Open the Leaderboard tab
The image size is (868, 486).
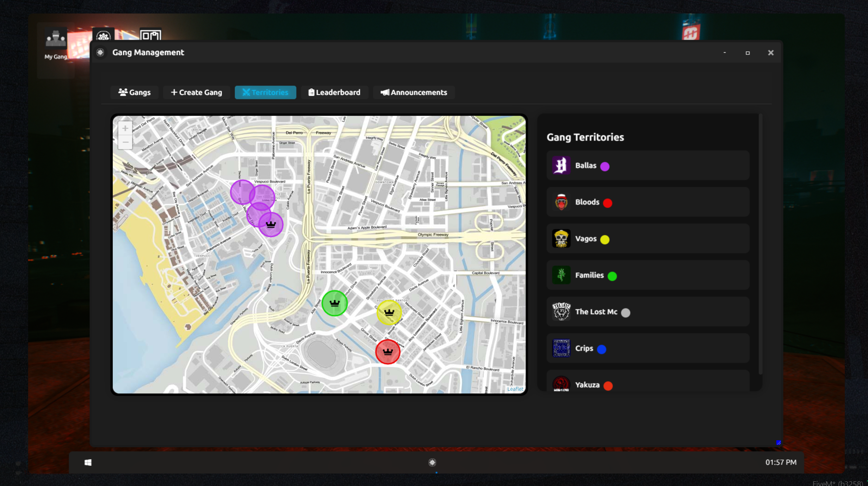point(334,92)
